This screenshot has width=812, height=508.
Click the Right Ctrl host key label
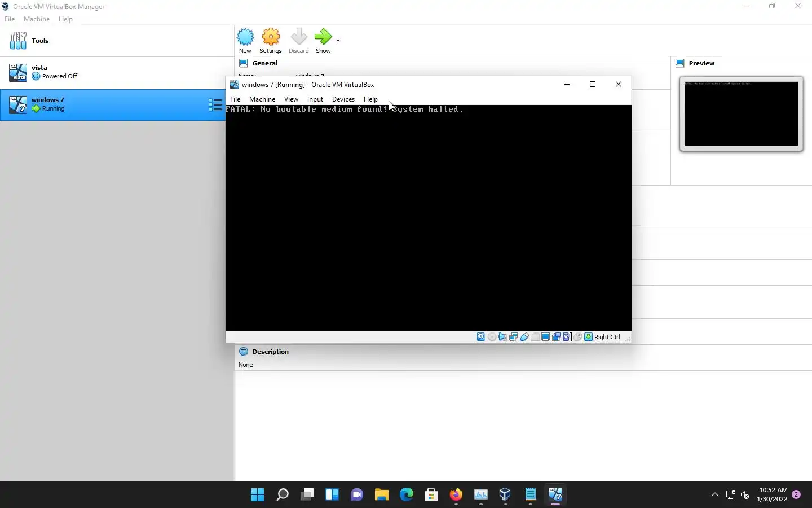[607, 337]
